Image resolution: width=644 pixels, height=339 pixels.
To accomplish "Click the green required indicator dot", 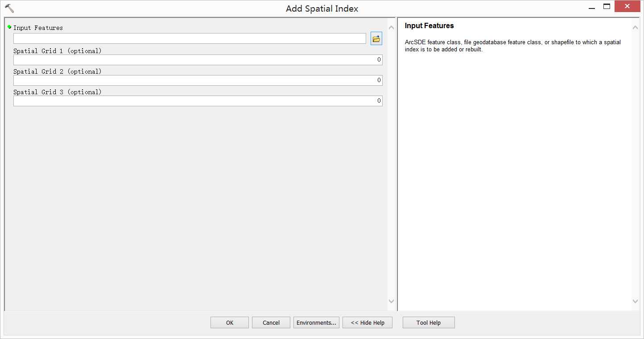I will pos(9,27).
